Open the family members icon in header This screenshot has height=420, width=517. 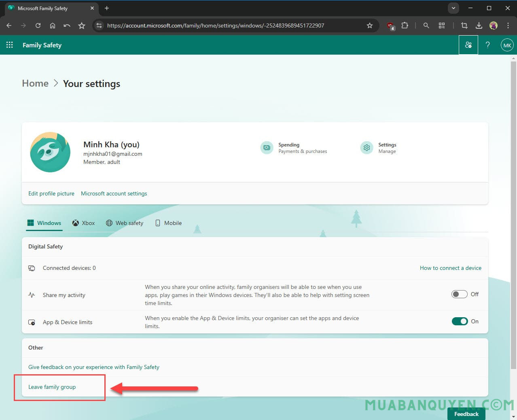pyautogui.click(x=468, y=45)
